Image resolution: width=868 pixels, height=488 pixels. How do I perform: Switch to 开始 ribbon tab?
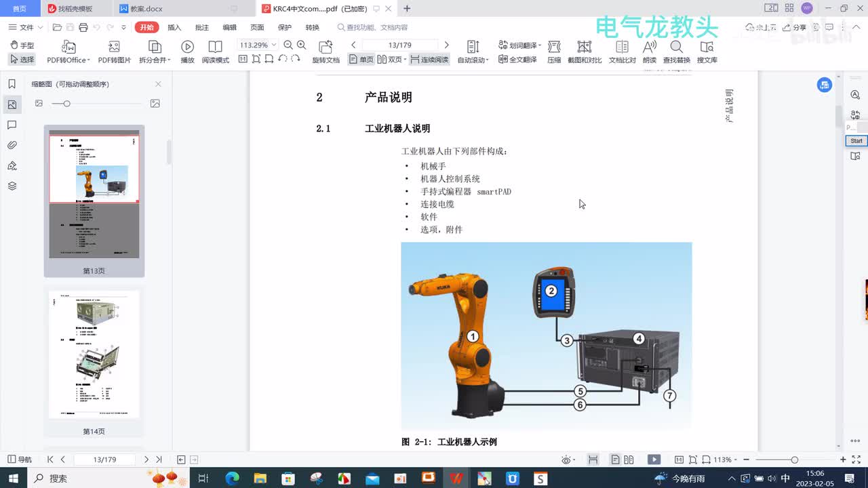146,27
